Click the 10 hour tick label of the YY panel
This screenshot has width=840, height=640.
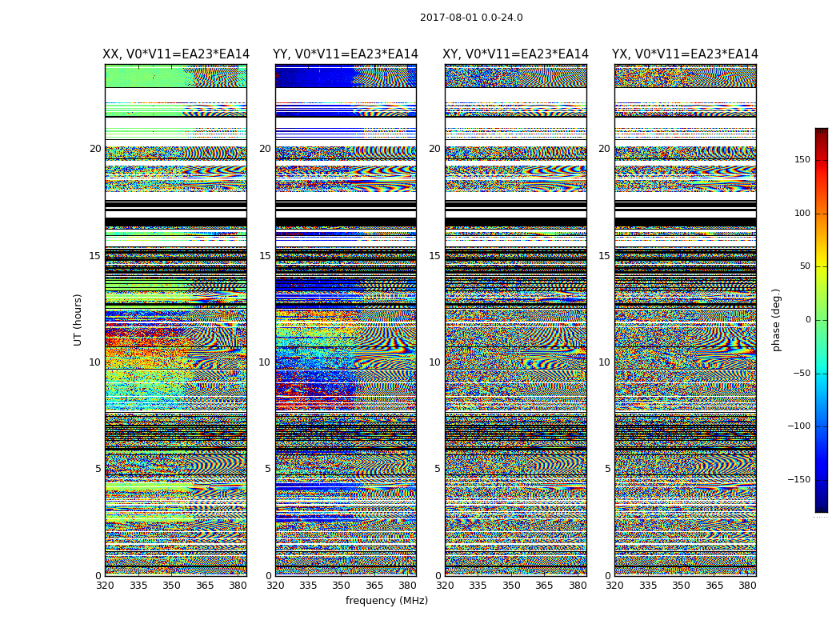(x=265, y=362)
